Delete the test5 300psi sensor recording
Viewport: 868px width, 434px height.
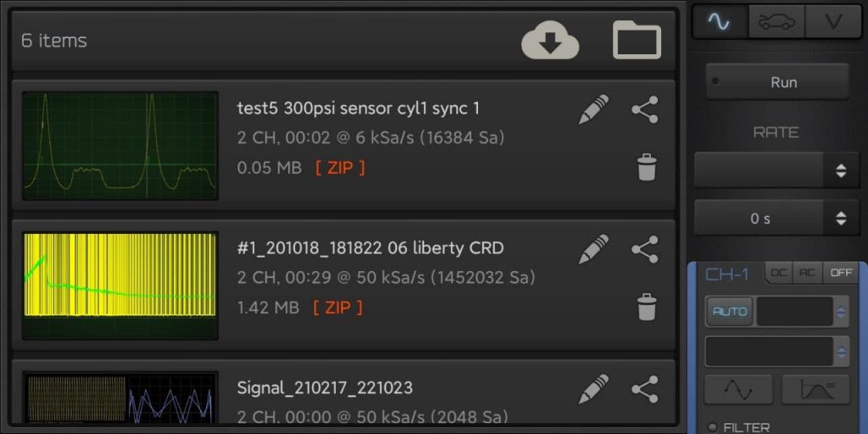[646, 167]
